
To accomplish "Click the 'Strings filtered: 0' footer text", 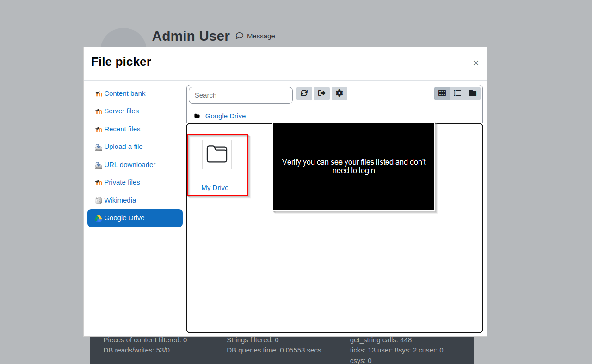I will (253, 340).
